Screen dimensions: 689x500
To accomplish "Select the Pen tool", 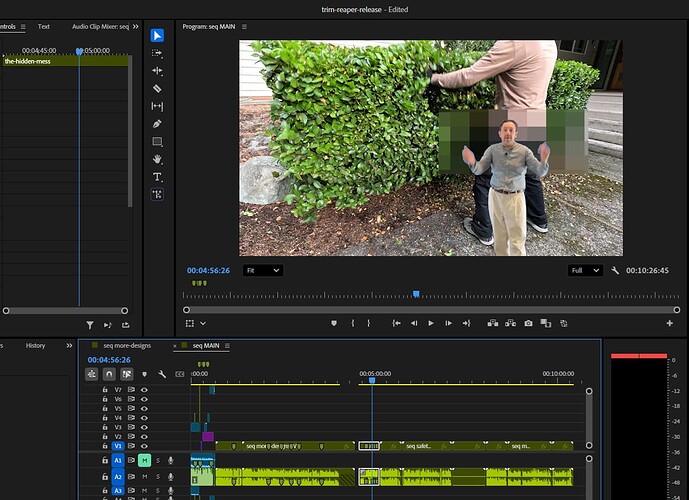I will 157,124.
